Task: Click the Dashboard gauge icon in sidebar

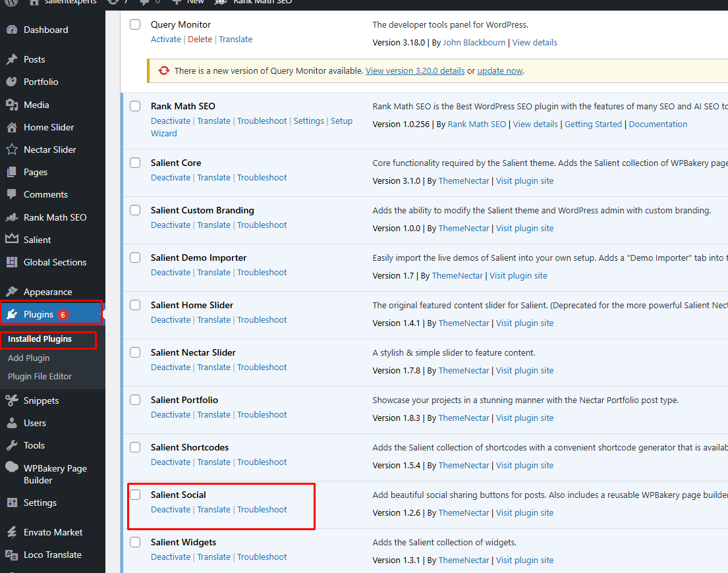Action: coord(12,30)
